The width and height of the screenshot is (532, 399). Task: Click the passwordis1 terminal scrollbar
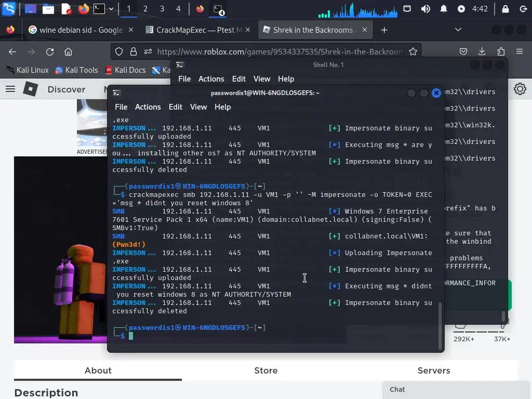coord(440,326)
